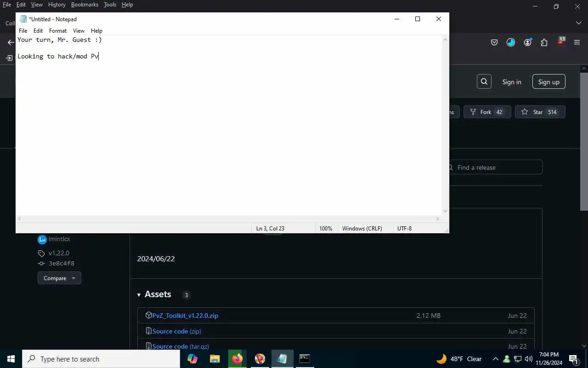Open Firefox's Bookmarks menu
Screen dimensions: 588x368
[x=85, y=5]
